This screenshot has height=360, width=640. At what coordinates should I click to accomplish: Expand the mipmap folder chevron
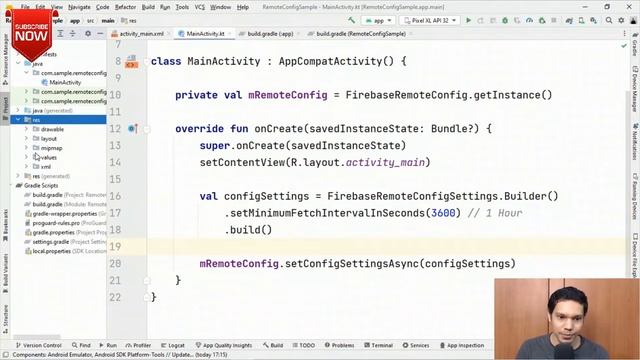(27, 148)
